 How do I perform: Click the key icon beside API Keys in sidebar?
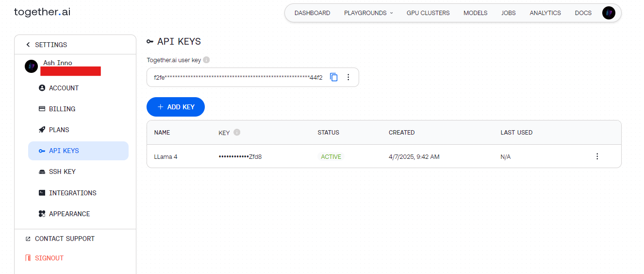(x=42, y=151)
